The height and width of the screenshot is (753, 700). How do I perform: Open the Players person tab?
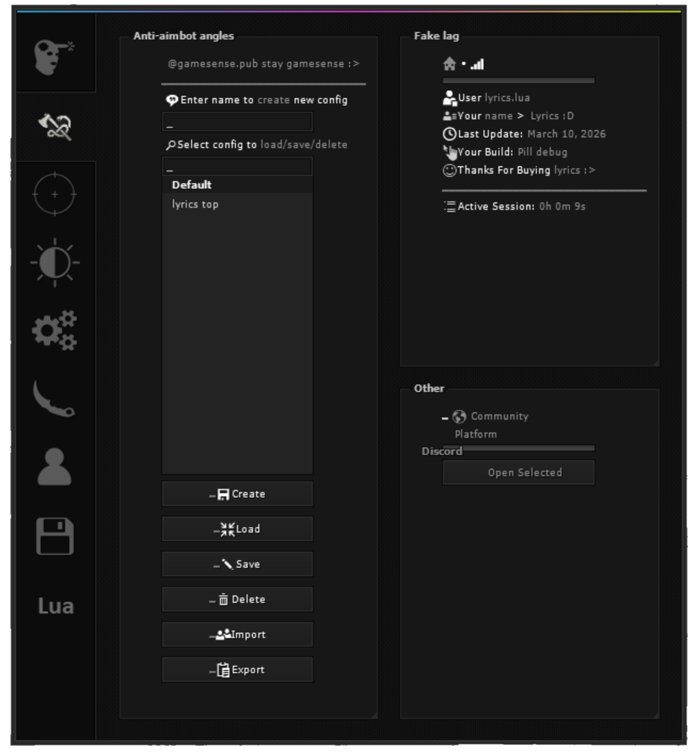click(x=54, y=466)
